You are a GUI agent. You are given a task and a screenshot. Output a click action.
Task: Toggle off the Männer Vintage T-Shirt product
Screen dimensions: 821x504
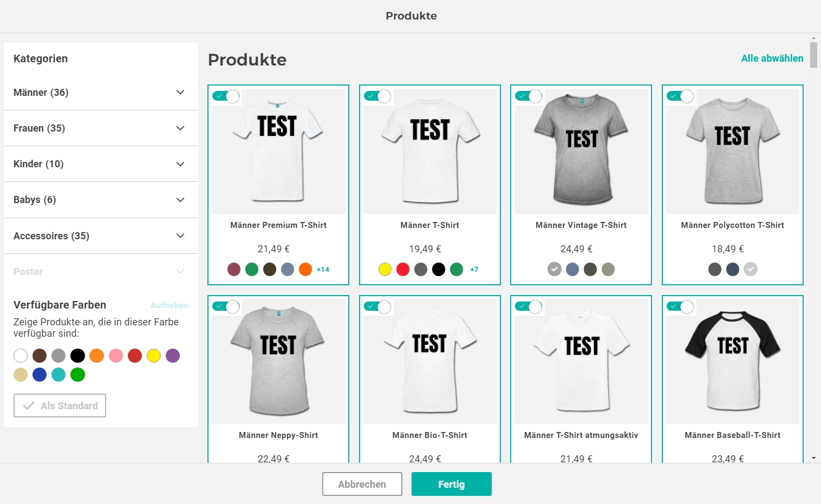(529, 96)
